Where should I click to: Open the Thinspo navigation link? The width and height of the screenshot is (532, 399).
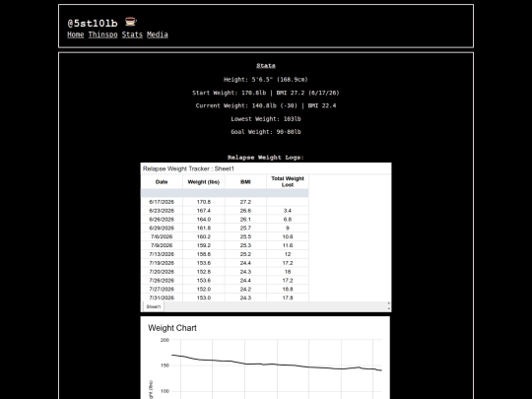point(102,34)
